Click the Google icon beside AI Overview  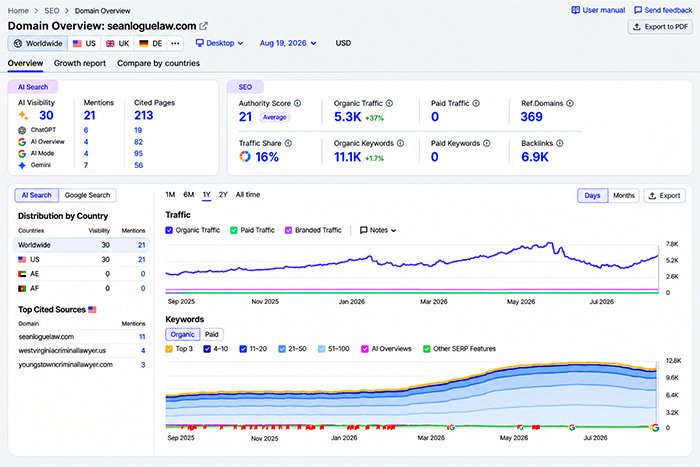[22, 142]
